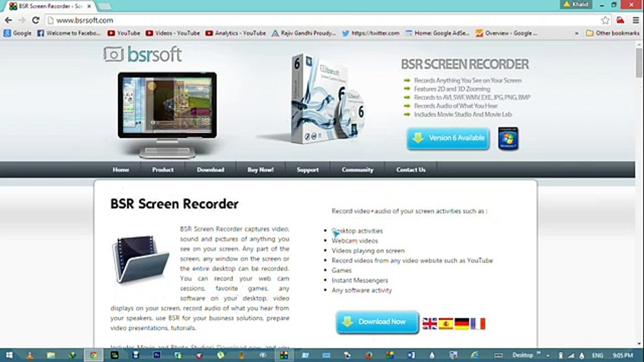Open the Overview - Google bookmark
644x362 pixels.
[x=506, y=33]
